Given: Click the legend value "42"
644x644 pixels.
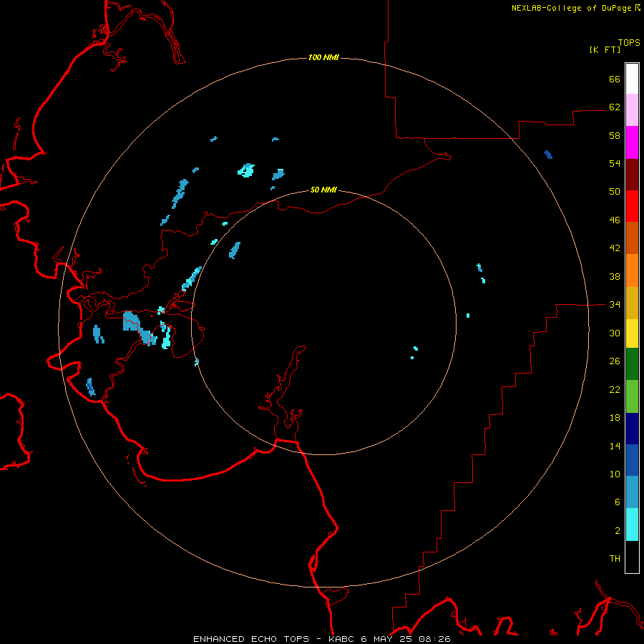Looking at the screenshot, I should (x=615, y=248).
